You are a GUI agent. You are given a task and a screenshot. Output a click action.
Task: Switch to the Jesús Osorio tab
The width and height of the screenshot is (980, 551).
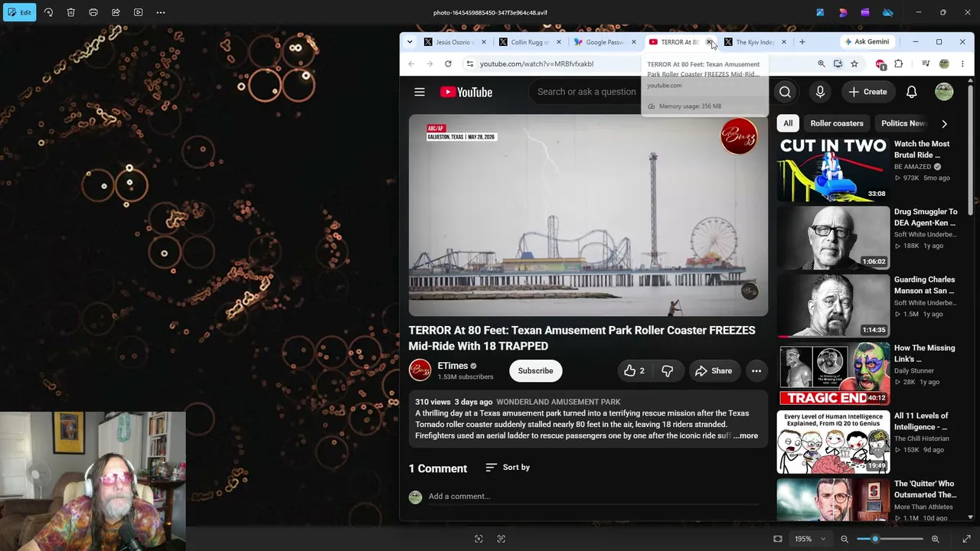coord(455,42)
